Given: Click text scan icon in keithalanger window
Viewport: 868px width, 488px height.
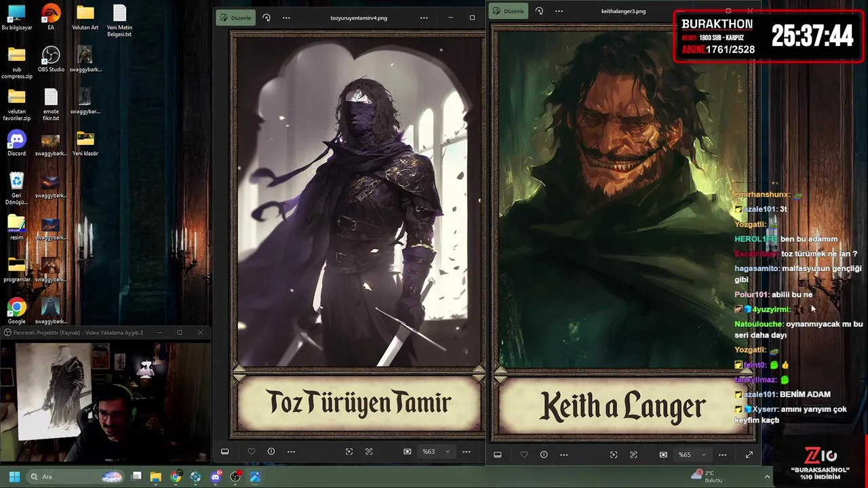Looking at the screenshot, I should [x=633, y=455].
